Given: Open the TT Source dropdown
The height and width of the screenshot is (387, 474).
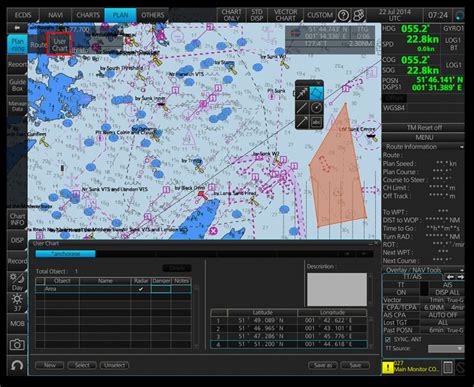Looking at the screenshot, I should point(446,349).
